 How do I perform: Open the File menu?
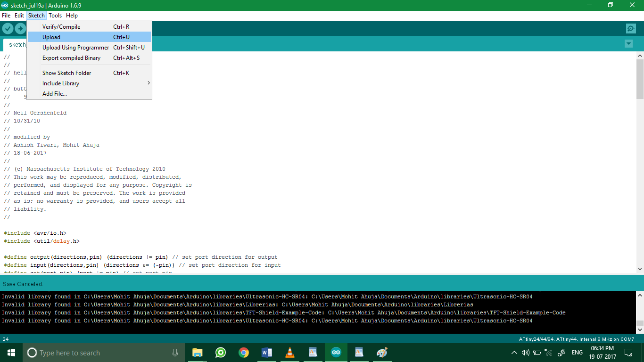pos(6,16)
